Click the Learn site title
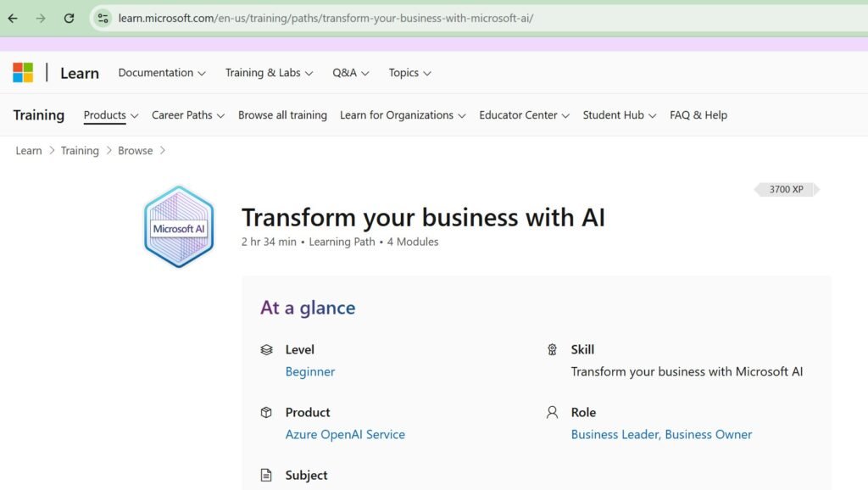The height and width of the screenshot is (490, 868). pos(80,73)
